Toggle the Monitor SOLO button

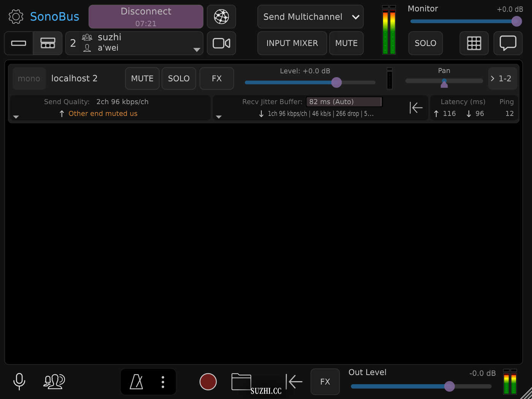tap(425, 43)
